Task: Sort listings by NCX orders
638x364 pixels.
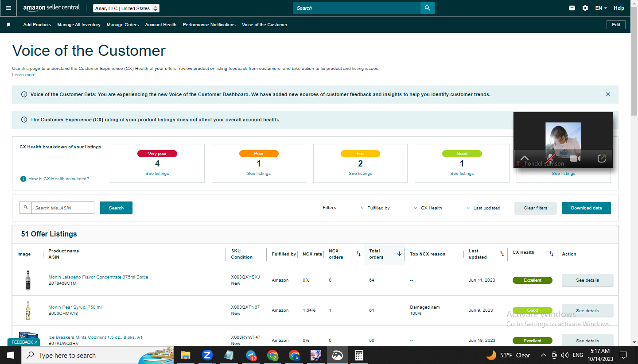Action: pyautogui.click(x=358, y=254)
